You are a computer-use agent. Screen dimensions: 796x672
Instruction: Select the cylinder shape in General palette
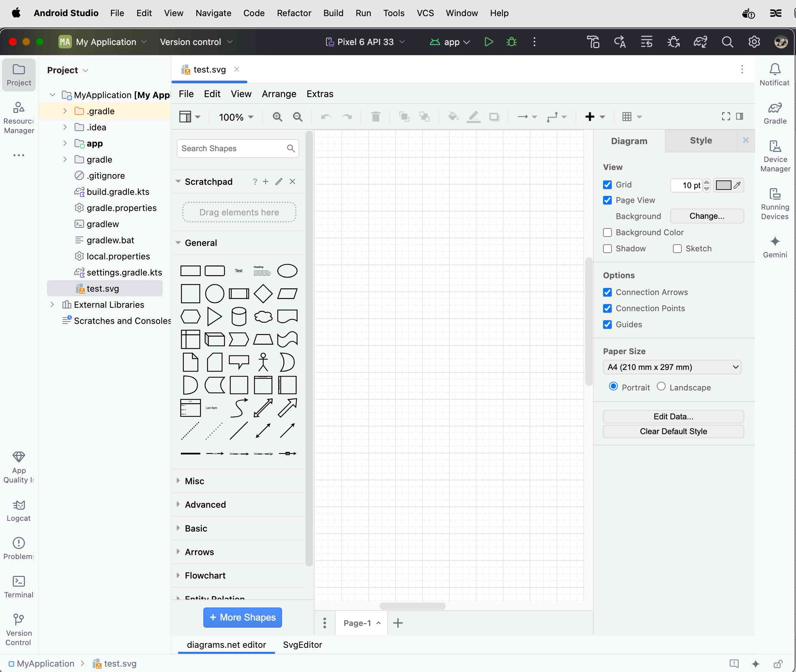239,316
